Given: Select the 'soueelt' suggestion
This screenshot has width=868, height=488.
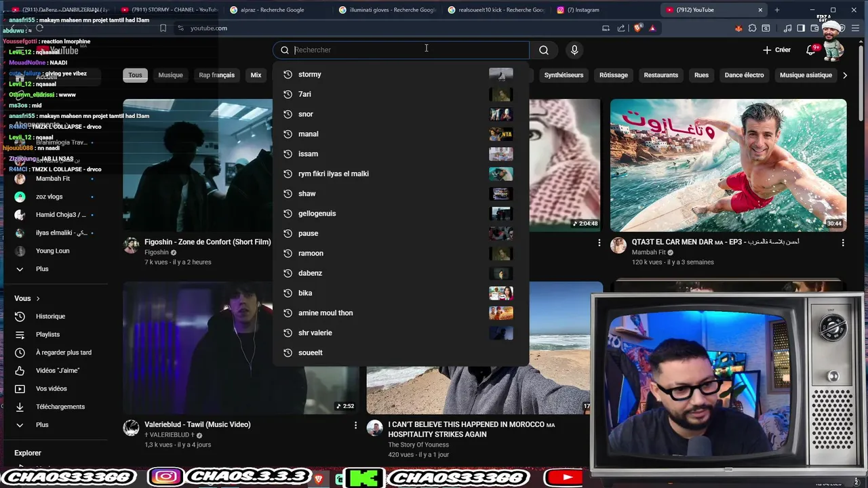Looking at the screenshot, I should coord(401,352).
